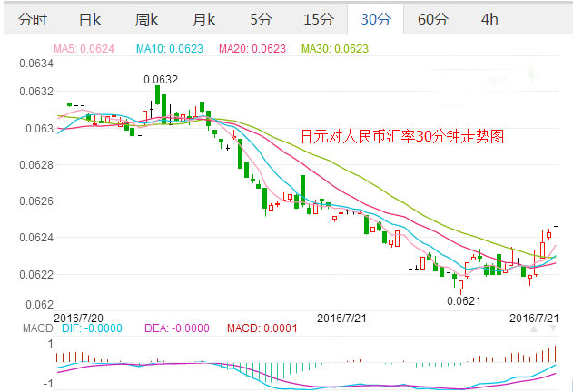Click the grey down arrow beside MACD
573x392 pixels.
[553, 328]
